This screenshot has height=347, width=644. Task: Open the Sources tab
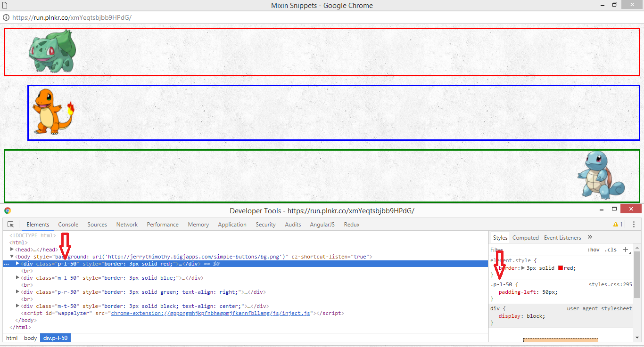click(x=97, y=225)
